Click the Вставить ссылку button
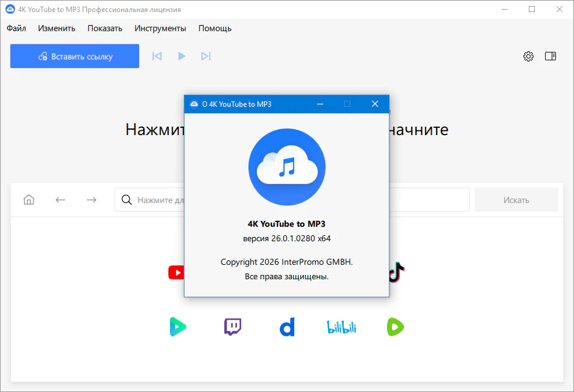 click(x=74, y=56)
